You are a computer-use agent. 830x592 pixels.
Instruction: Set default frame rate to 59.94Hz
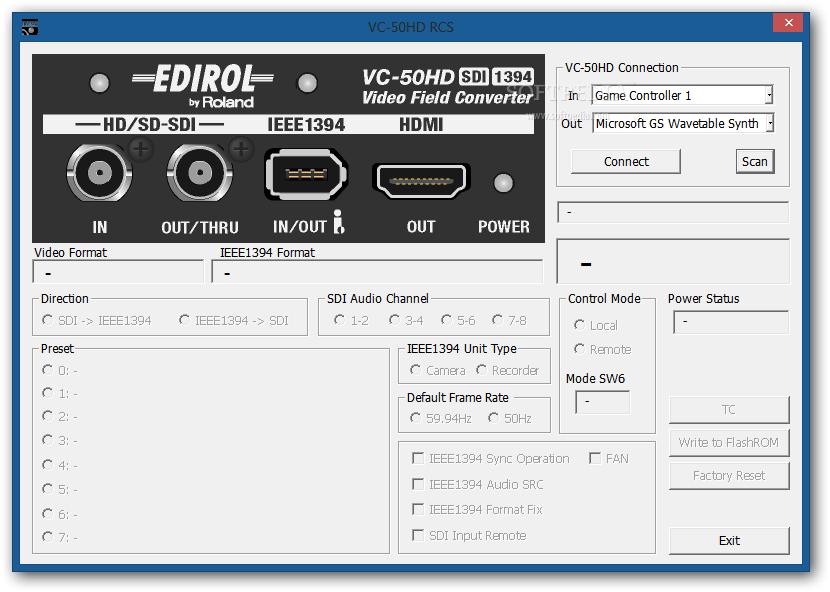pos(441,418)
